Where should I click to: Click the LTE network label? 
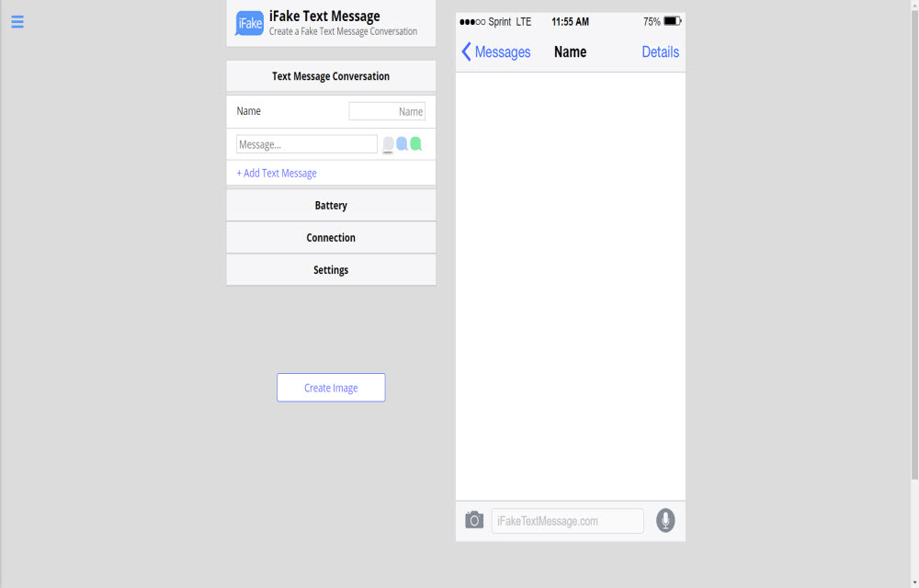(x=524, y=22)
